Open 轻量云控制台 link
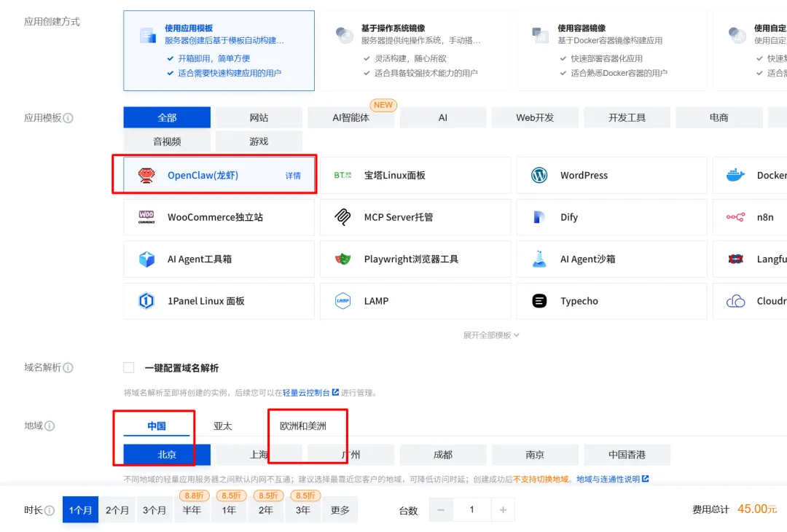The height and width of the screenshot is (532, 787). (x=306, y=393)
